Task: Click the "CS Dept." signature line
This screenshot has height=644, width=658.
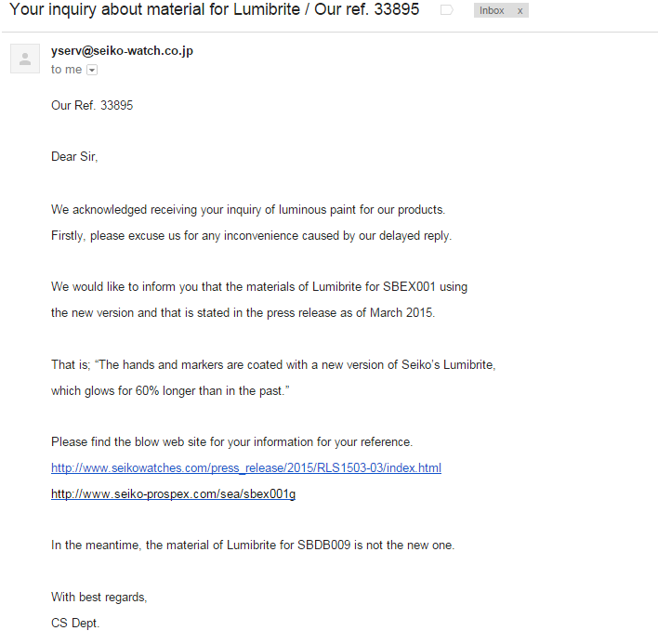Action: point(75,623)
